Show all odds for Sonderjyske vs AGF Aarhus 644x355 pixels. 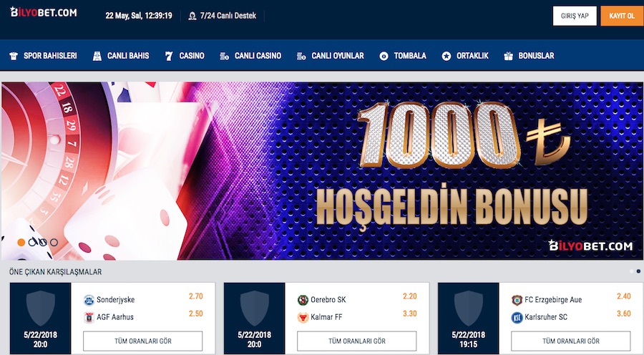143,341
